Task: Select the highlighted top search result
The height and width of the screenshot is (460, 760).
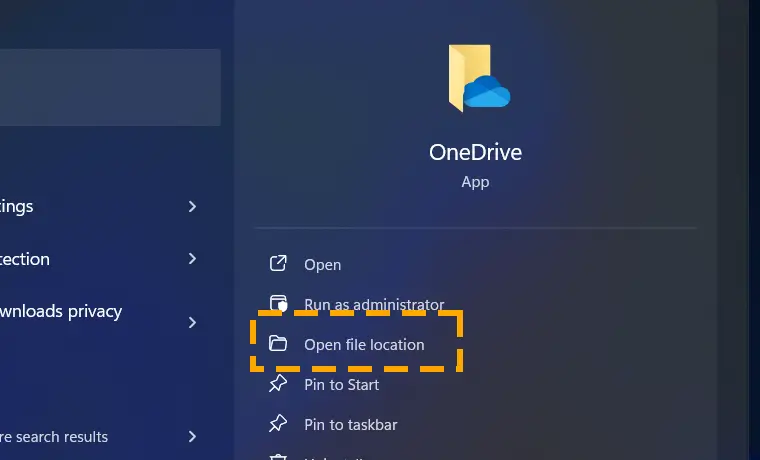Action: [x=111, y=87]
